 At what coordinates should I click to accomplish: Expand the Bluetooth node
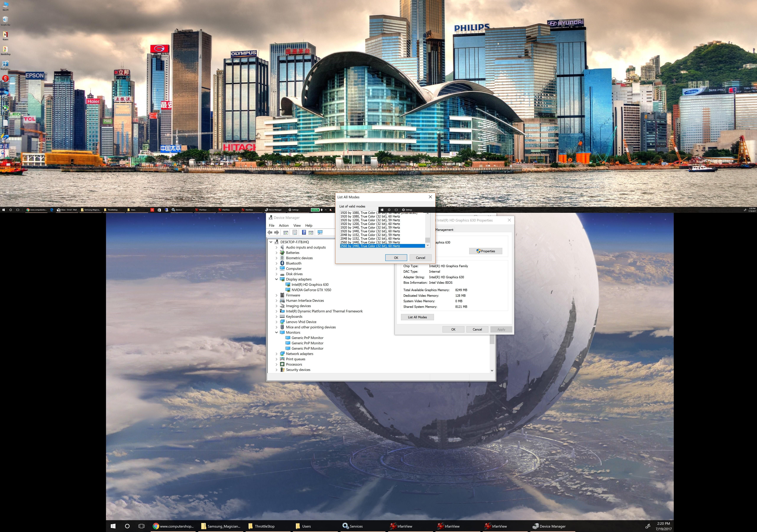(x=276, y=263)
